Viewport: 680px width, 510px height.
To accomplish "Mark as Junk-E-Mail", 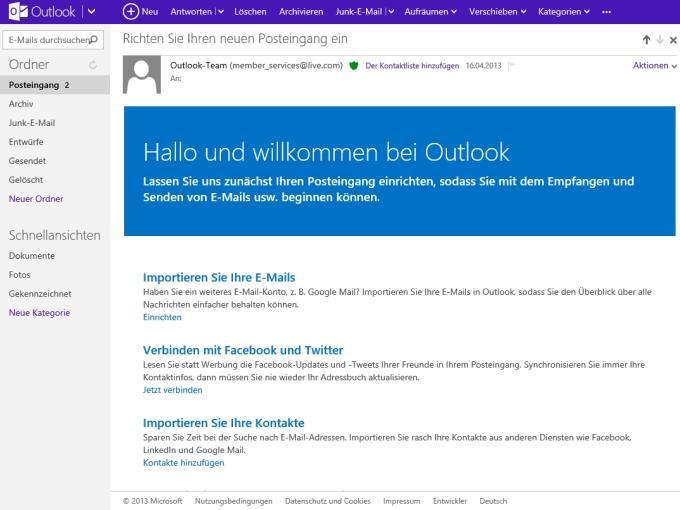I will pyautogui.click(x=359, y=12).
